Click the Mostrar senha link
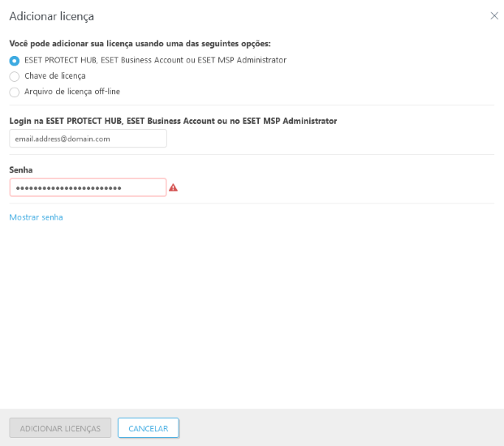Viewport: 504px width, 446px height. [36, 217]
